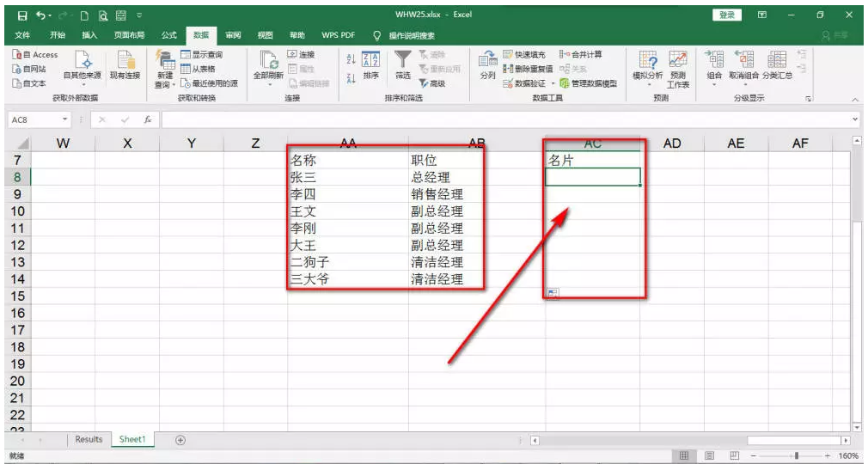868x464 pixels.
Task: Expand 数据验证 dropdown arrow
Action: click(553, 83)
